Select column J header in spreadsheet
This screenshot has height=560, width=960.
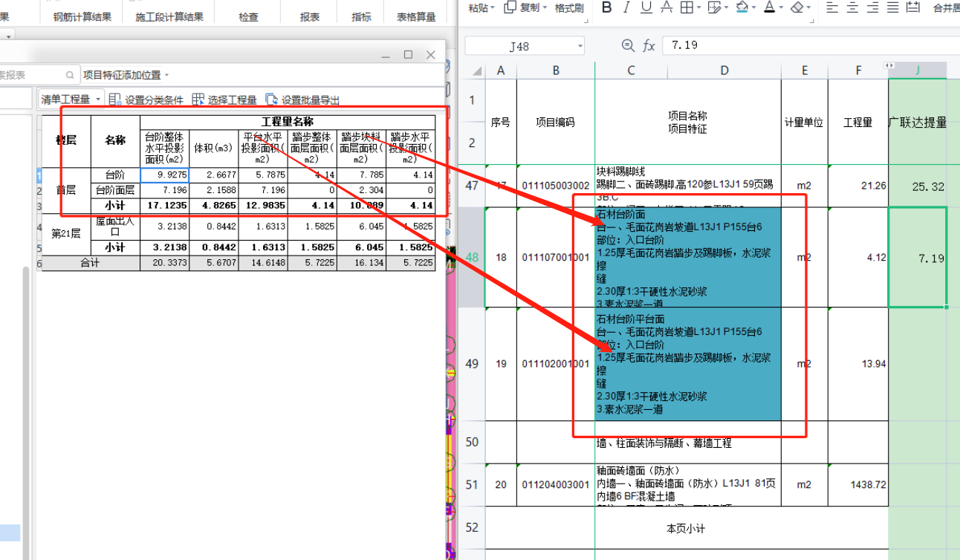pos(918,71)
